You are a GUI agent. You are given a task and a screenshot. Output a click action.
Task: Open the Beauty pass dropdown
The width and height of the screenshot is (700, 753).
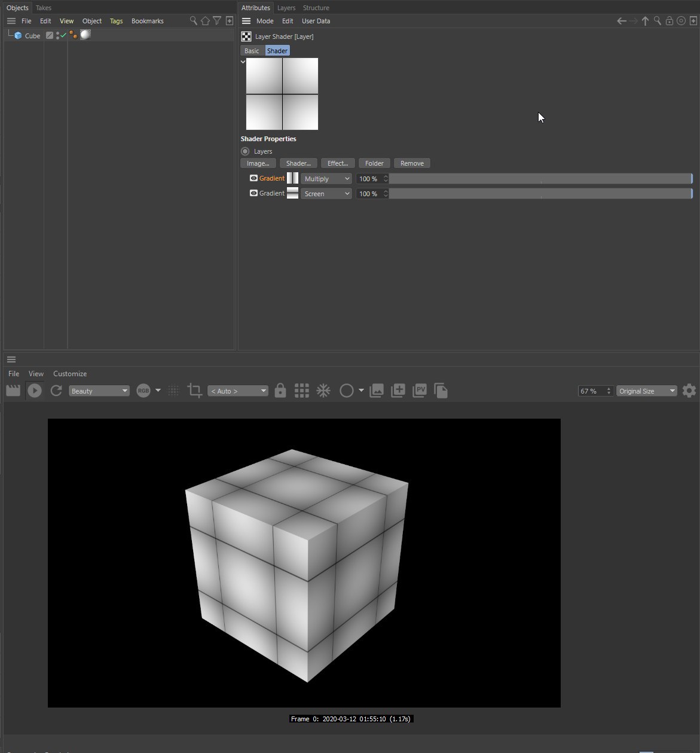[x=99, y=391]
